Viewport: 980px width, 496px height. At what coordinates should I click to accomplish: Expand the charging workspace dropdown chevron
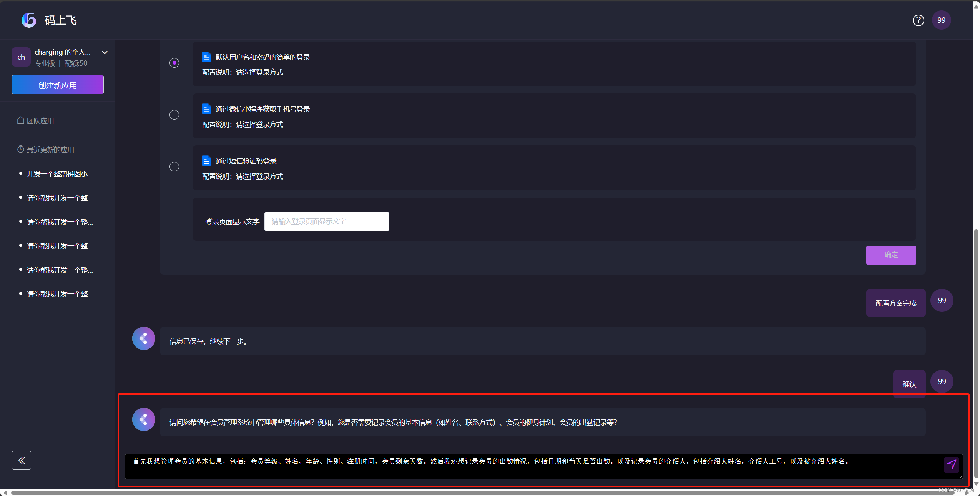(x=105, y=53)
